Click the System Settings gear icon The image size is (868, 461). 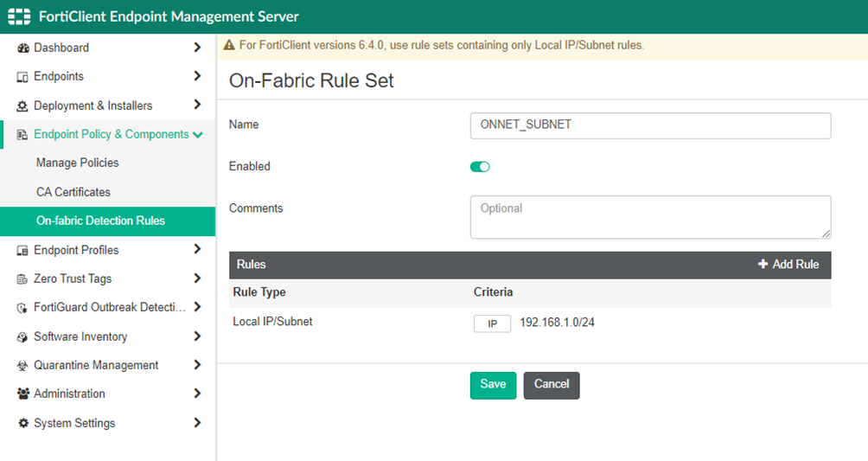[22, 423]
